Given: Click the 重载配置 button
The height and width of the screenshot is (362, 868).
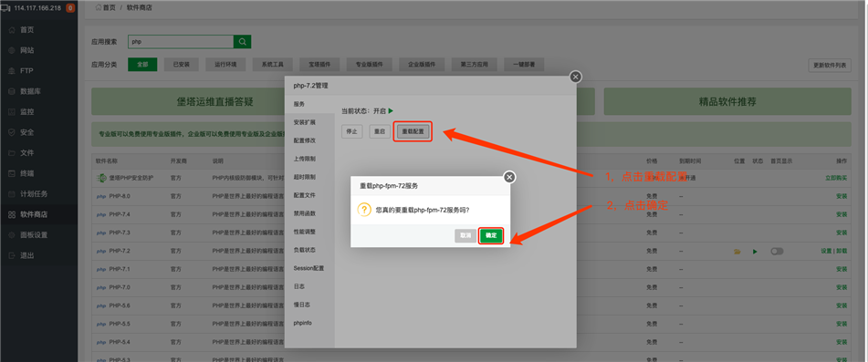Looking at the screenshot, I should point(413,132).
